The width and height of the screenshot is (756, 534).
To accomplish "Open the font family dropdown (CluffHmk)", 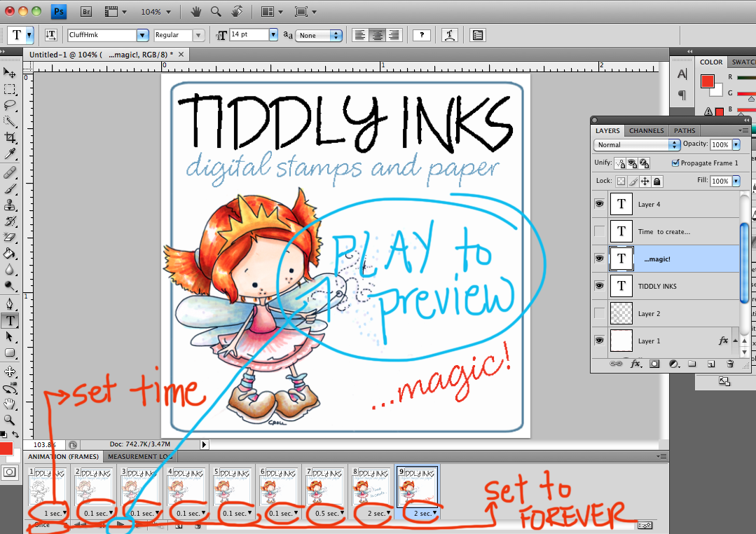I will [x=142, y=35].
